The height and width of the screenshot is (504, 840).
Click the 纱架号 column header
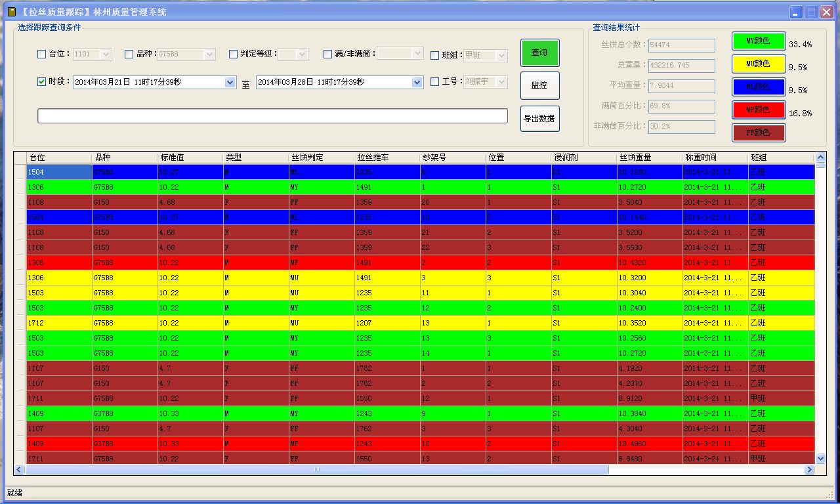453,157
